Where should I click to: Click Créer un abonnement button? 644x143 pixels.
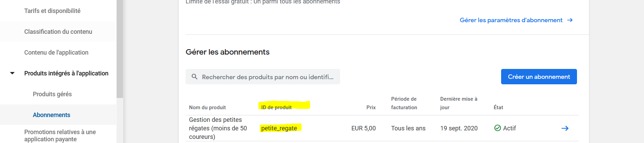539,77
